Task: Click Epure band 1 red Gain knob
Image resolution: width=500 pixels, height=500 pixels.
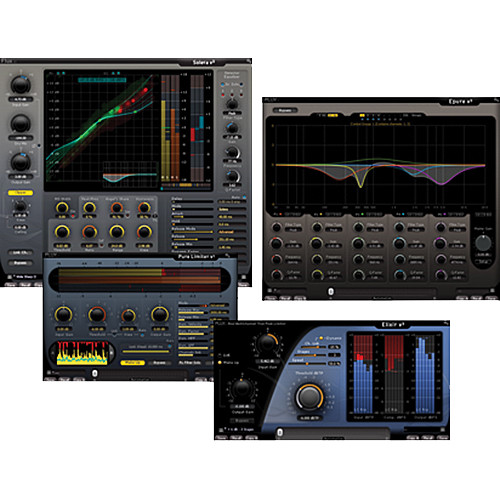Action: (x=276, y=243)
